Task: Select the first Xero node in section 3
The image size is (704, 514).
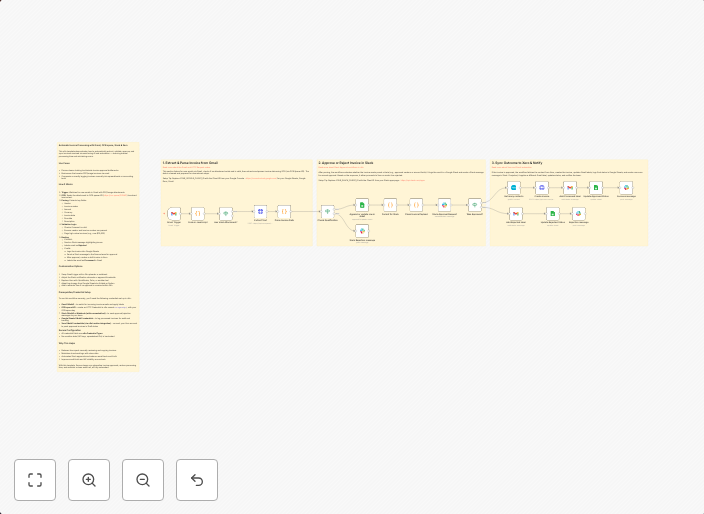Action: [x=514, y=188]
